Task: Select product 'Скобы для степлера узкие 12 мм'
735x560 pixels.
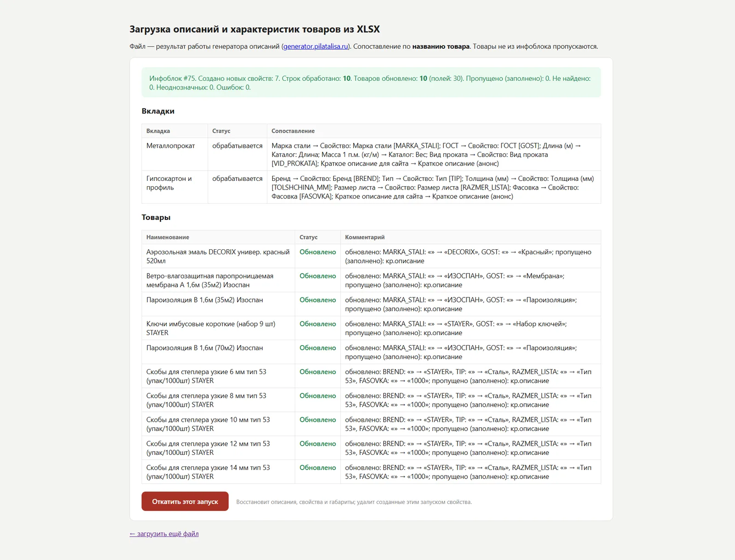Action: coord(208,448)
